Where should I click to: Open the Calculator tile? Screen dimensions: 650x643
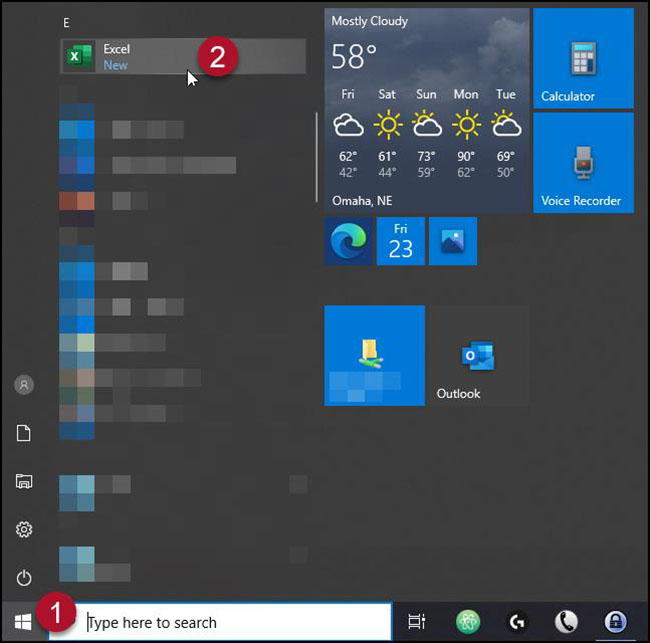coord(583,58)
